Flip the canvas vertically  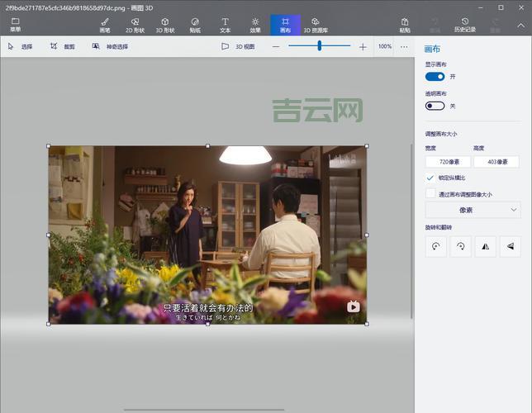click(511, 246)
